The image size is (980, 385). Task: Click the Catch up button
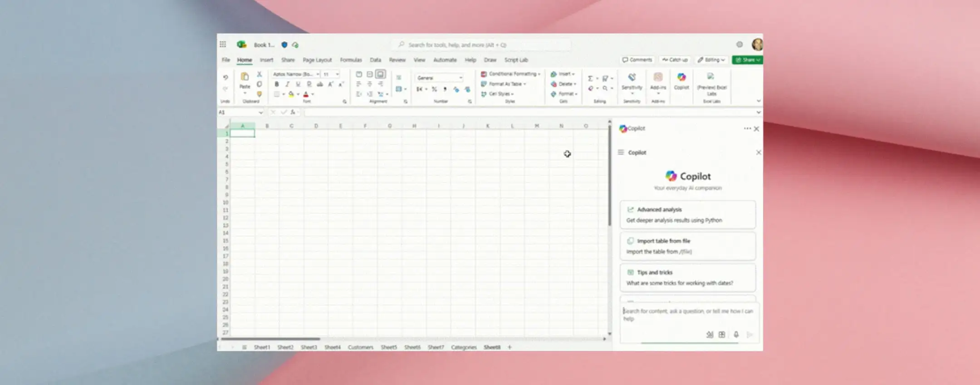pyautogui.click(x=675, y=60)
